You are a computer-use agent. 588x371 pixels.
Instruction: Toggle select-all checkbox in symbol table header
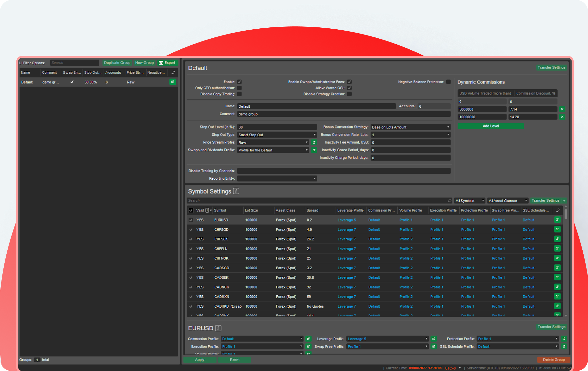[191, 210]
